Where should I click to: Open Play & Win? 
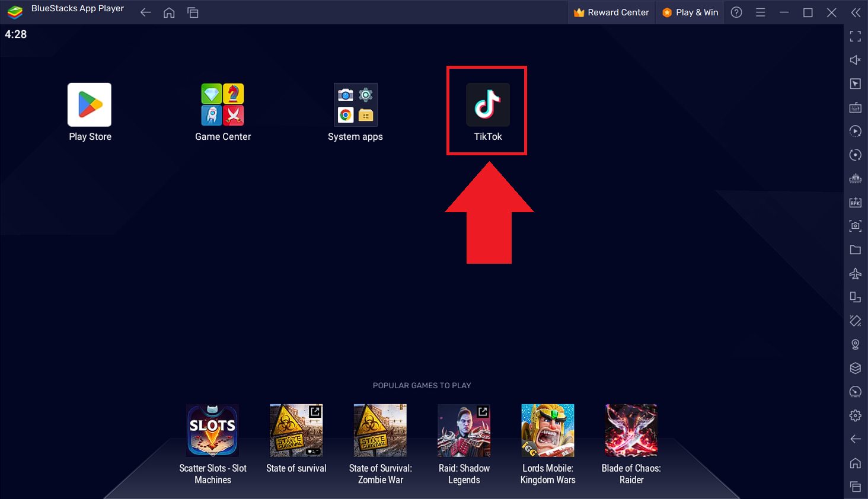coord(690,12)
